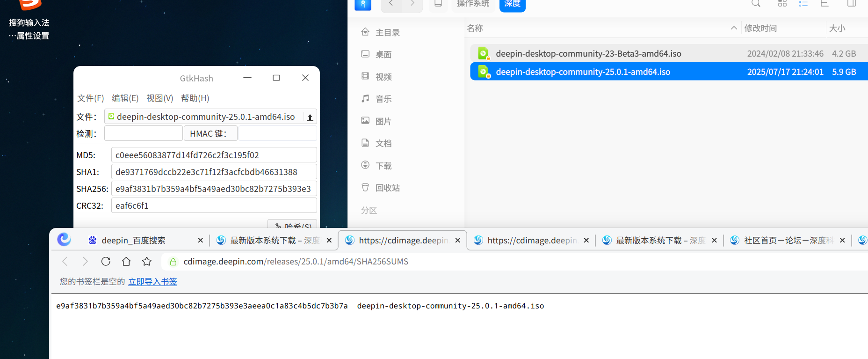The image size is (868, 359).
Task: Open 文档 folder in the sidebar
Action: pyautogui.click(x=376, y=143)
